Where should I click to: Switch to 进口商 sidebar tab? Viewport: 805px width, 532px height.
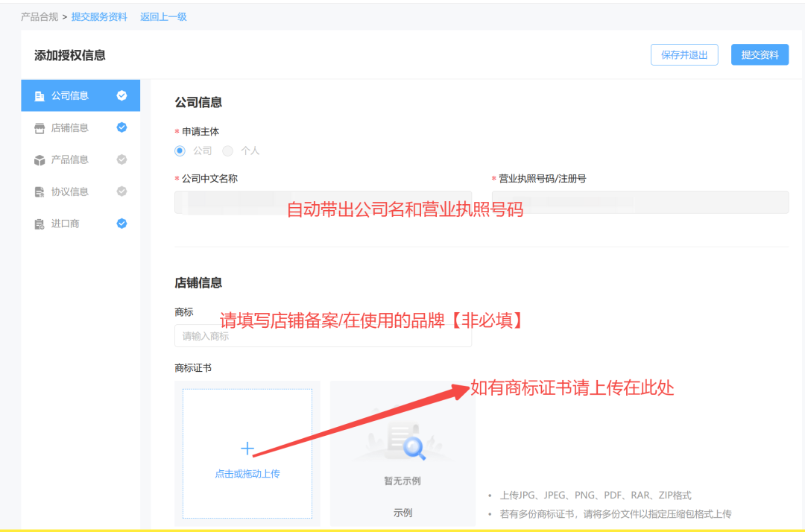[x=80, y=224]
